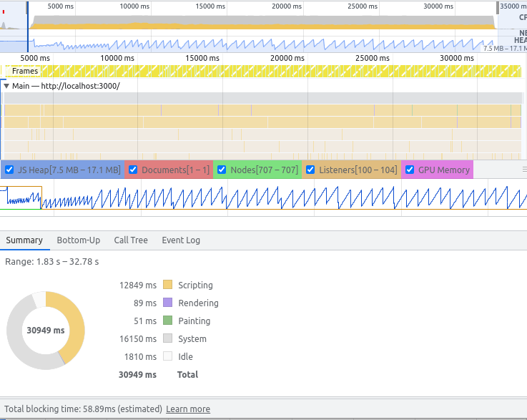Click the Total blocking time status text
527x420 pixels.
[83, 409]
